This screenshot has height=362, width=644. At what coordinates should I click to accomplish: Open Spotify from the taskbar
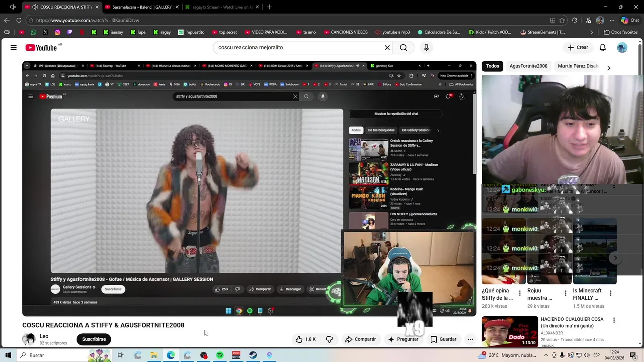click(220, 355)
